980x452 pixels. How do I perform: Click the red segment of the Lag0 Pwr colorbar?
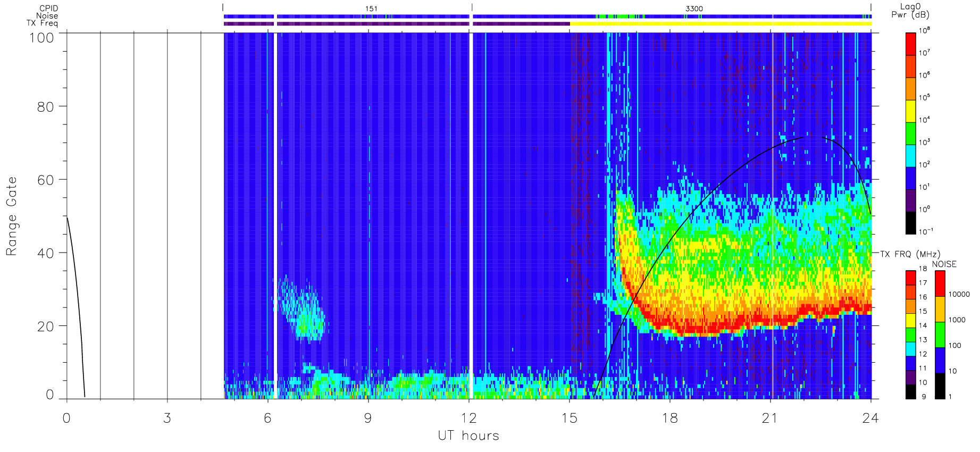(910, 44)
